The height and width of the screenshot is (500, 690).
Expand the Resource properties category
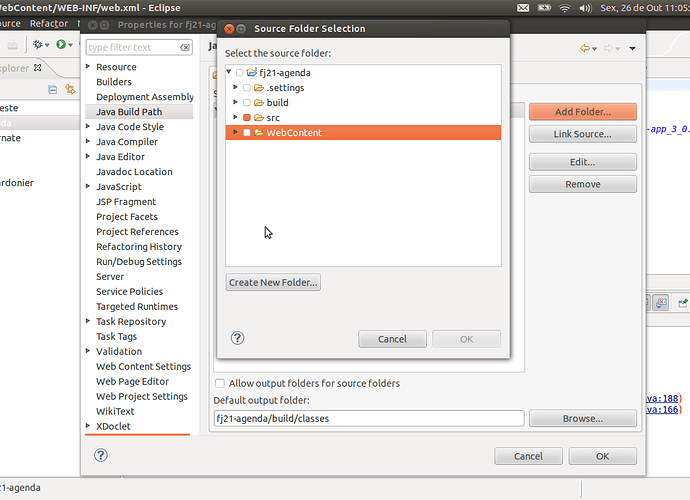pos(88,66)
